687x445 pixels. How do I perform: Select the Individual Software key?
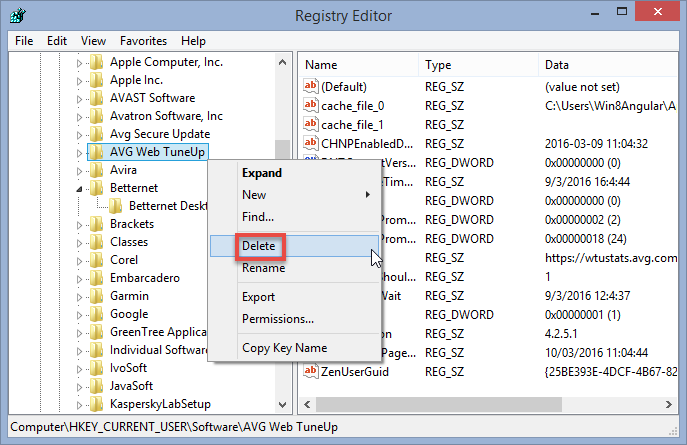[x=159, y=350]
